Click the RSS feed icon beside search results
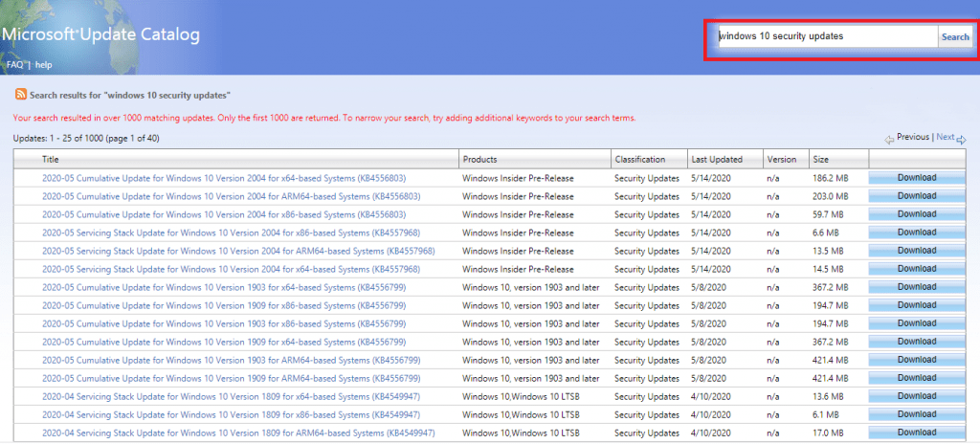 coord(21,95)
